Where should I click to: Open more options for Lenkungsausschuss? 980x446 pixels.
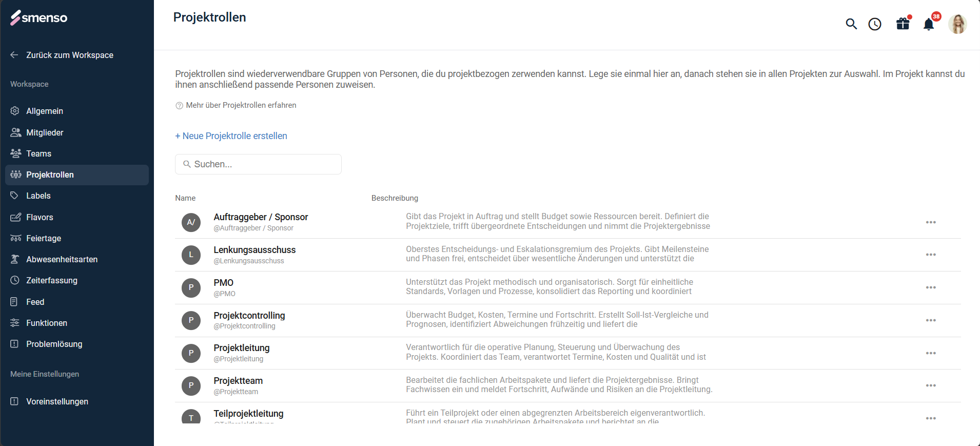point(931,255)
